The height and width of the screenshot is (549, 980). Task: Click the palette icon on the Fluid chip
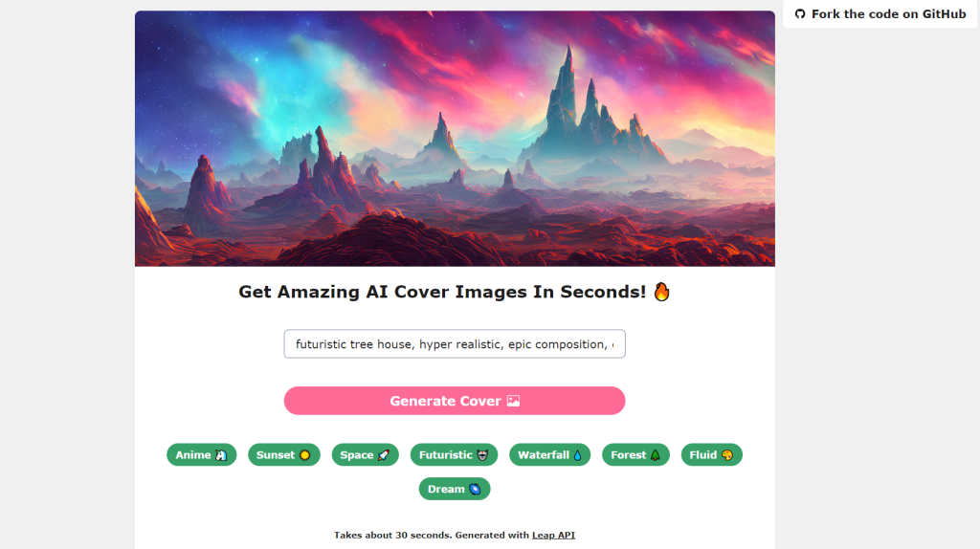727,455
